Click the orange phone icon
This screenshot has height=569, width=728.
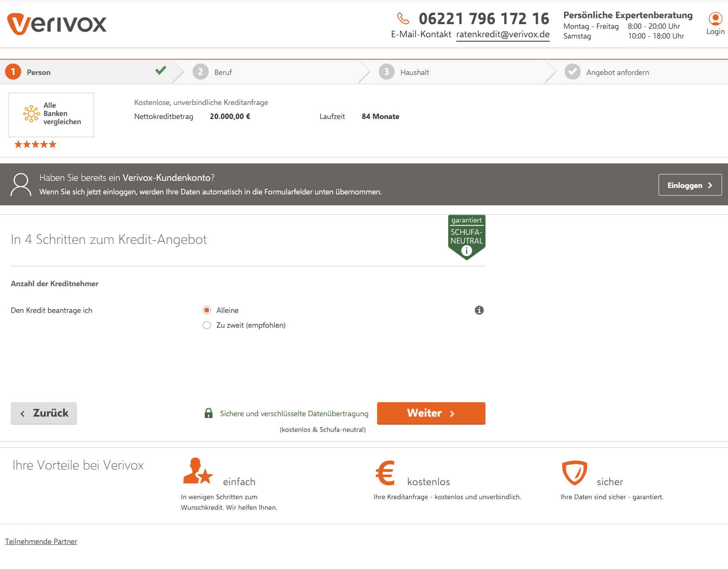click(x=403, y=19)
